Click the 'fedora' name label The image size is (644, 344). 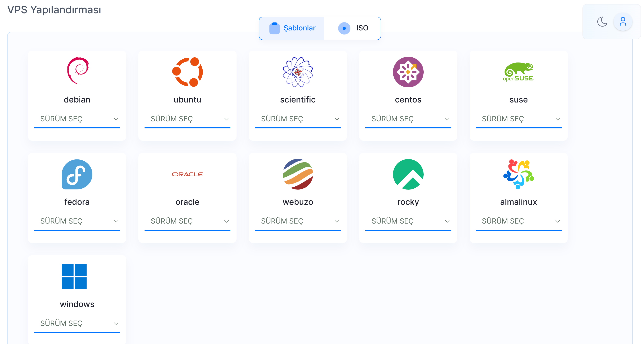tap(77, 202)
